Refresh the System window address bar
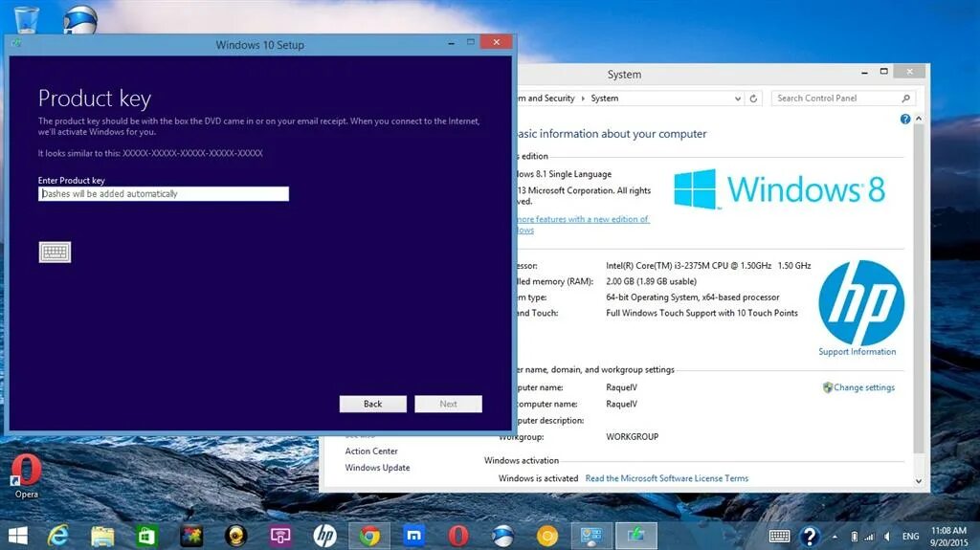This screenshot has height=550, width=980. 754,99
